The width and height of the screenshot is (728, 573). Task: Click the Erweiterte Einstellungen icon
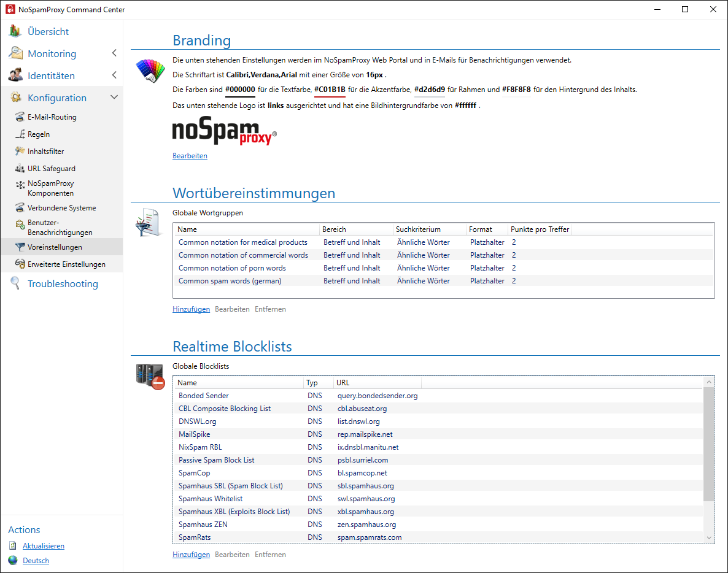[20, 264]
